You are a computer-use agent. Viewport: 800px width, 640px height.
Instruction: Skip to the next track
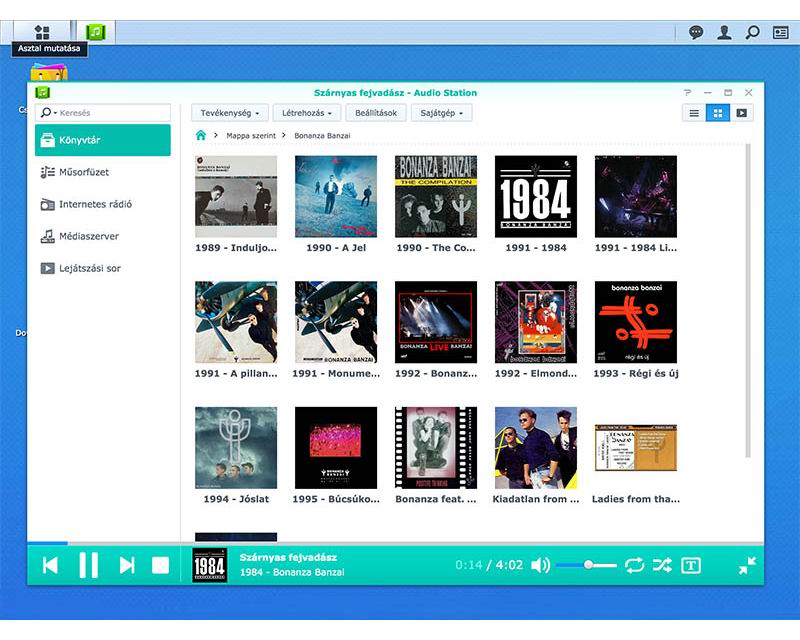(x=127, y=565)
